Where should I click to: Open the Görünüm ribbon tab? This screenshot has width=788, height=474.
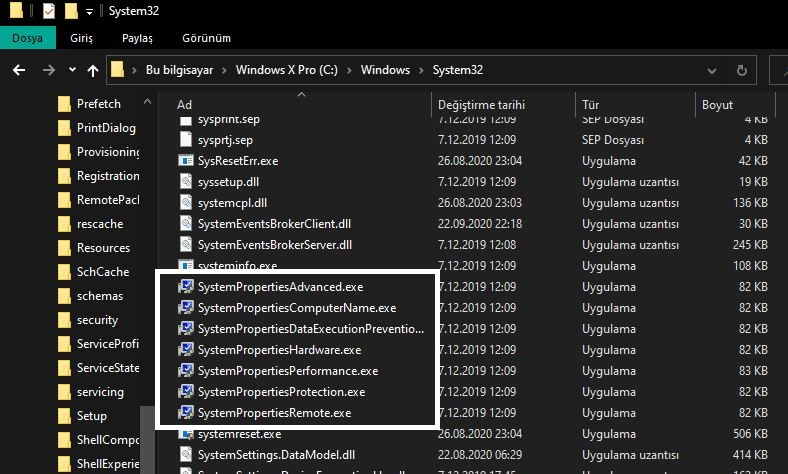(x=207, y=38)
